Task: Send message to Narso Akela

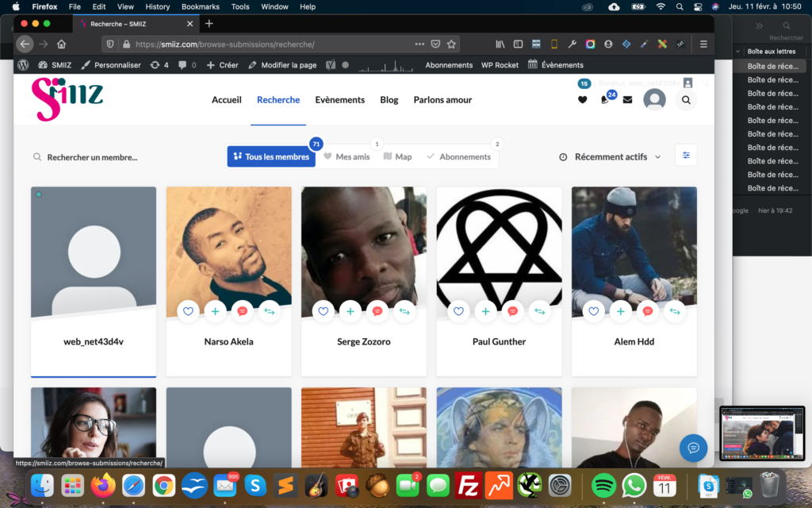Action: tap(242, 311)
